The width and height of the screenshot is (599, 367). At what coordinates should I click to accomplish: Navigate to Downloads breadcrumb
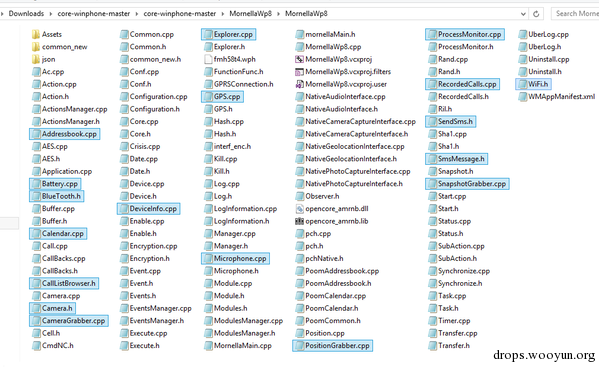26,14
